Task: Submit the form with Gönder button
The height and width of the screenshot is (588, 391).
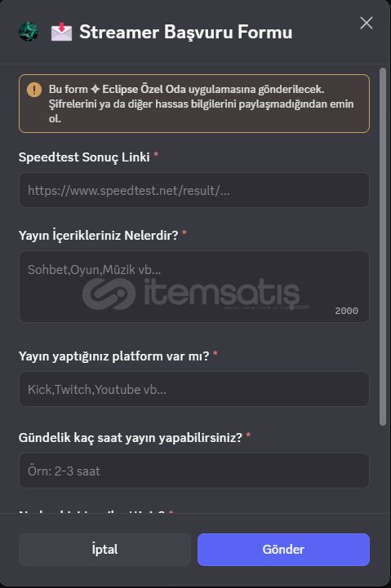Action: pos(284,550)
